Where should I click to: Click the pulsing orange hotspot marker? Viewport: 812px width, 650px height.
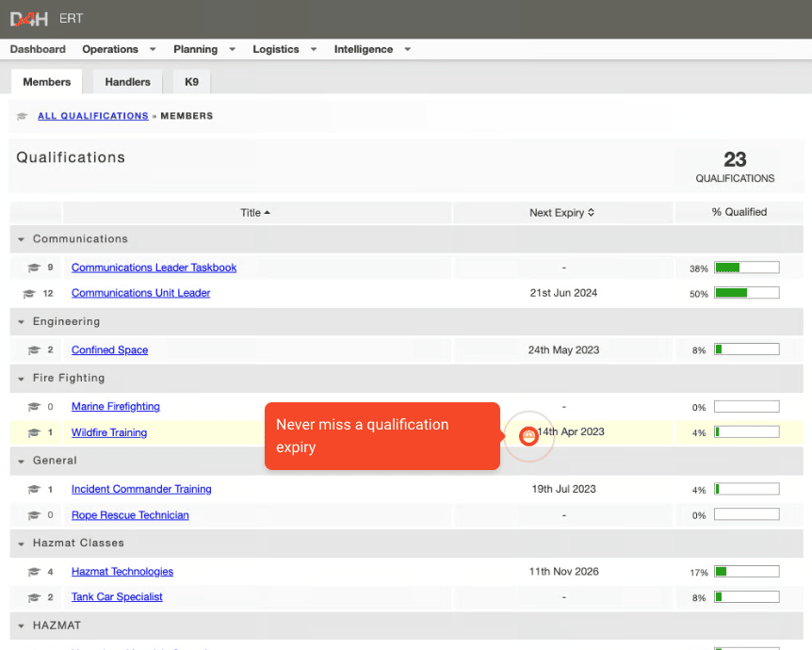pyautogui.click(x=528, y=435)
